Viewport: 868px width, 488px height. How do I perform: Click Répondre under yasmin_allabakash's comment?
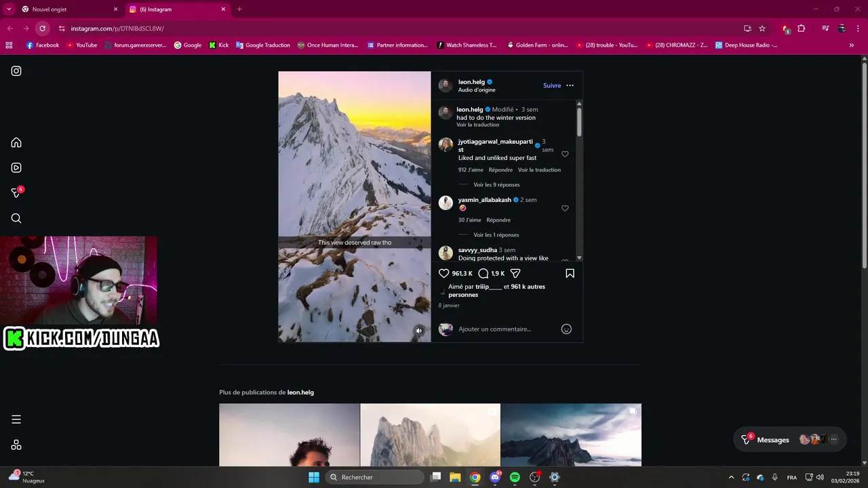point(498,220)
